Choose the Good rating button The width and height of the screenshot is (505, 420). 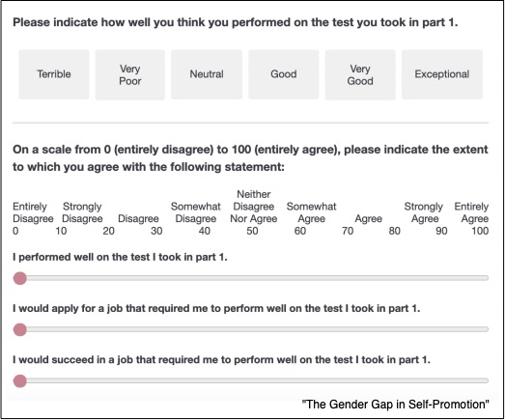[x=284, y=74]
